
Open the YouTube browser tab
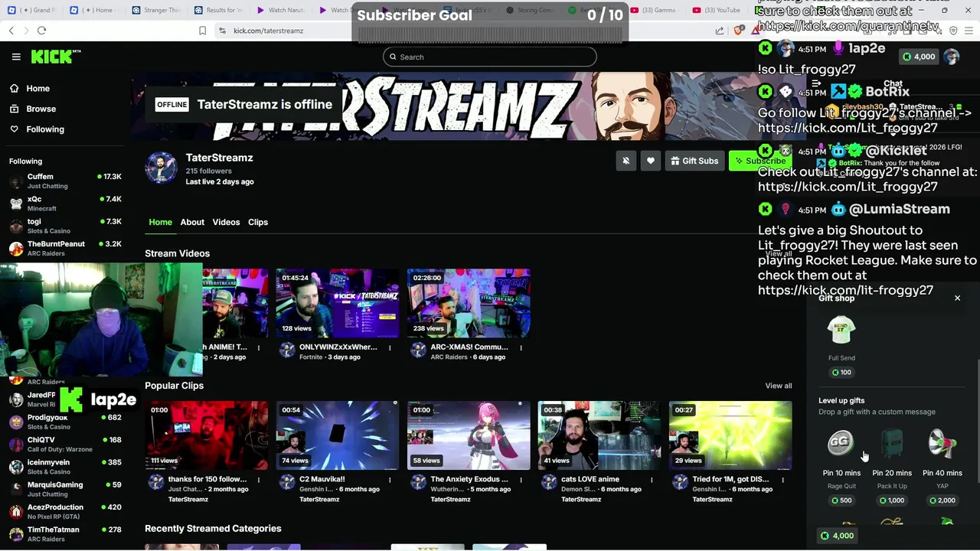tap(717, 10)
